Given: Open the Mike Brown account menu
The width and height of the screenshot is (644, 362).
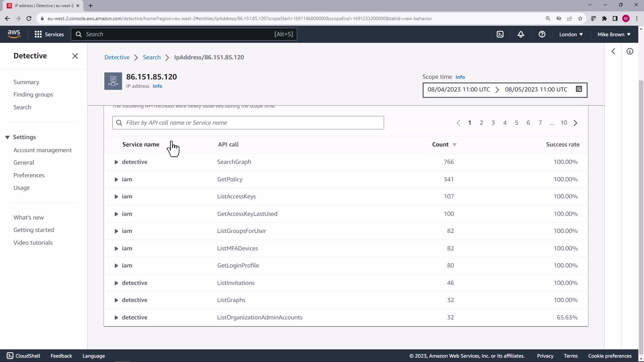Looking at the screenshot, I should coord(613,34).
